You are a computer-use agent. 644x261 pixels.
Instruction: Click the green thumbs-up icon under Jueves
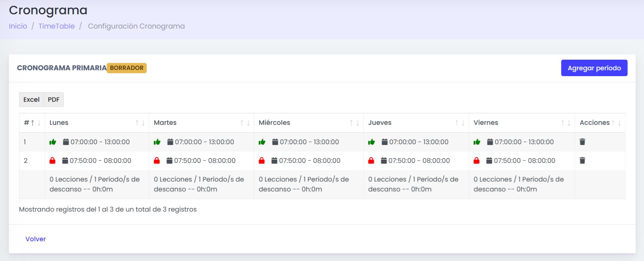(372, 142)
